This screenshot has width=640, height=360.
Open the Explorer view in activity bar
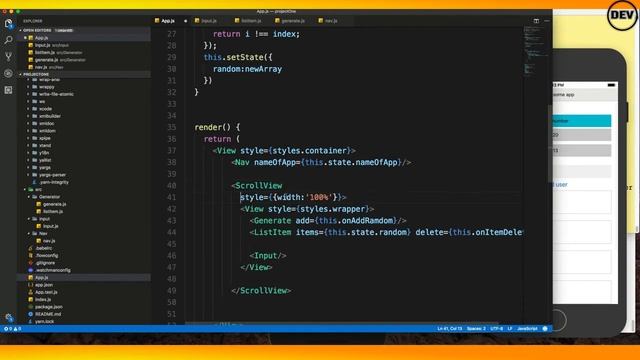(x=8, y=23)
